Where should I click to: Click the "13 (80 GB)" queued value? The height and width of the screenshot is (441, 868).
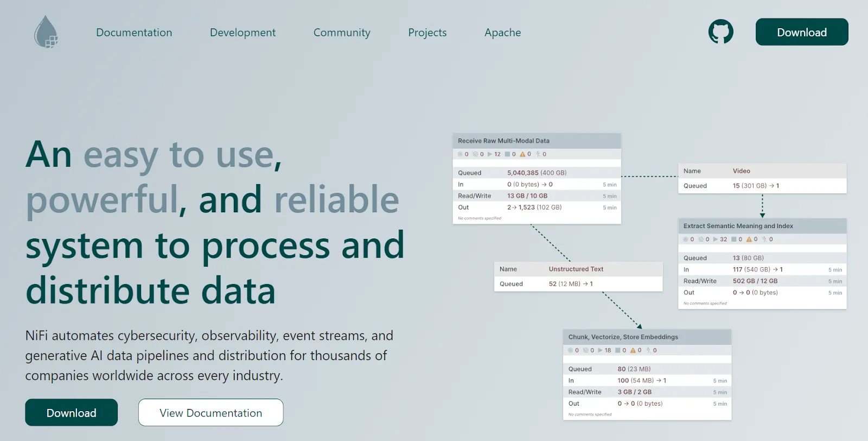point(748,258)
